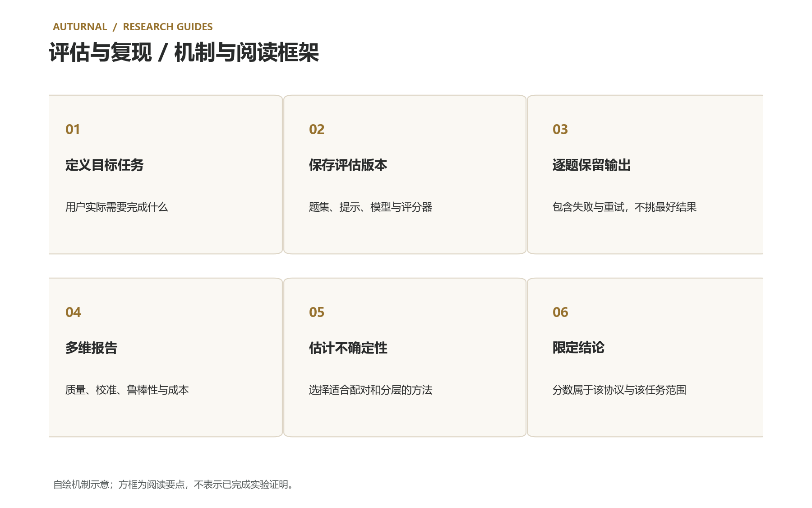Click description 选择适合配对和分层的方法
Screen dimensions: 812x508
(370, 390)
